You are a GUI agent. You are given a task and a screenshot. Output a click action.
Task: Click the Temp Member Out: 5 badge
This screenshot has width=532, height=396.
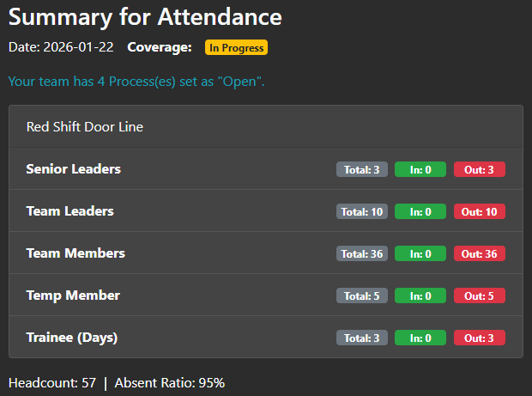[479, 295]
